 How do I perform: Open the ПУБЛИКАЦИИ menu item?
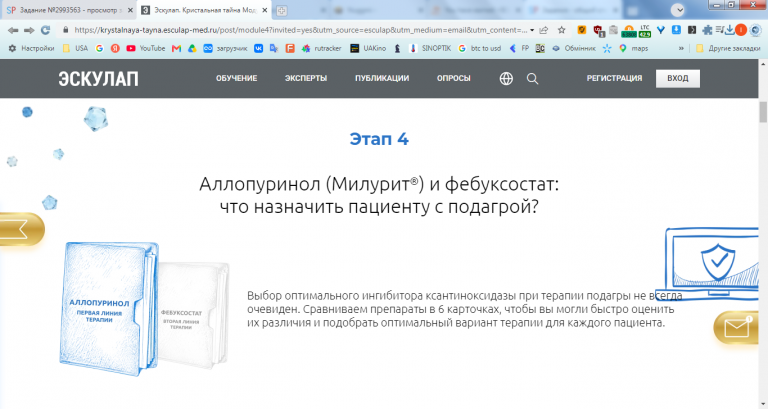pyautogui.click(x=382, y=78)
